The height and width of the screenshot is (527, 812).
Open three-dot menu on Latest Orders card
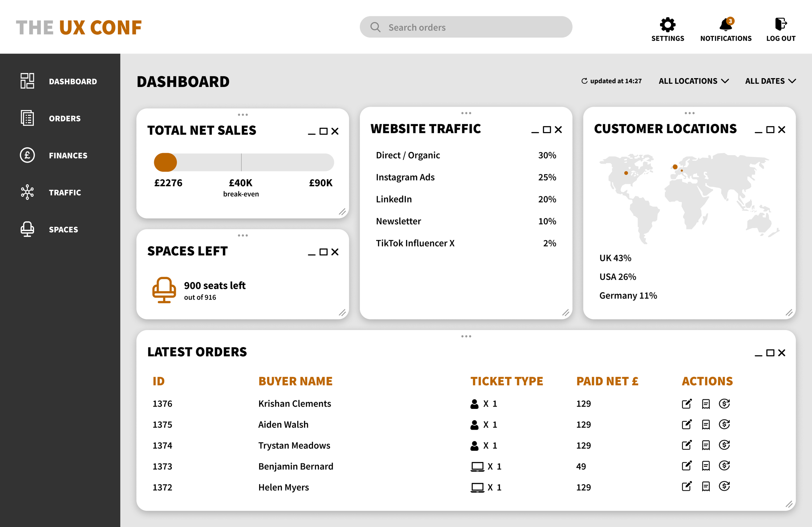click(x=466, y=337)
